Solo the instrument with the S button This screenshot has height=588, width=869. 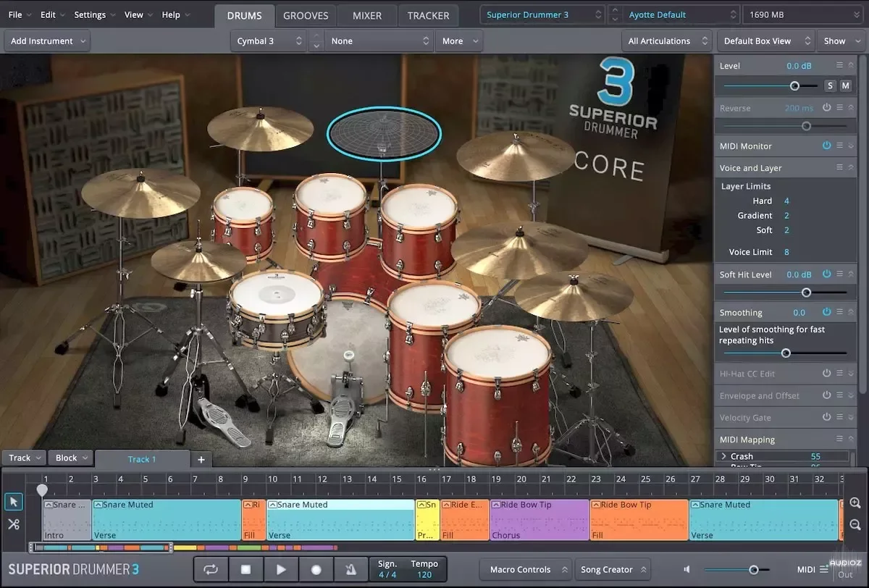(x=831, y=85)
